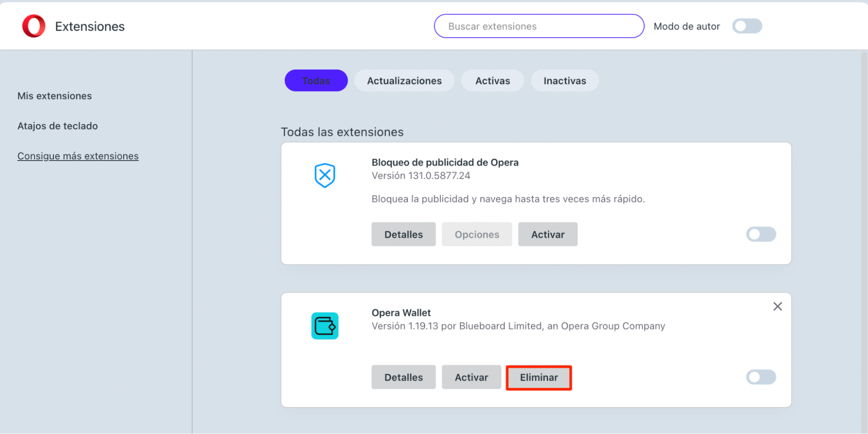Image resolution: width=868 pixels, height=434 pixels.
Task: Click the Opera Wallet extension name
Action: click(x=401, y=313)
